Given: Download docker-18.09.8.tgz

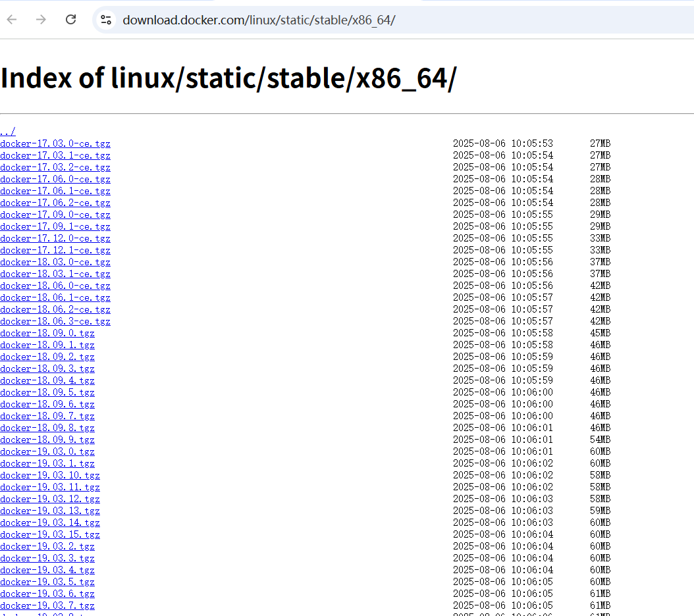Looking at the screenshot, I should [47, 428].
